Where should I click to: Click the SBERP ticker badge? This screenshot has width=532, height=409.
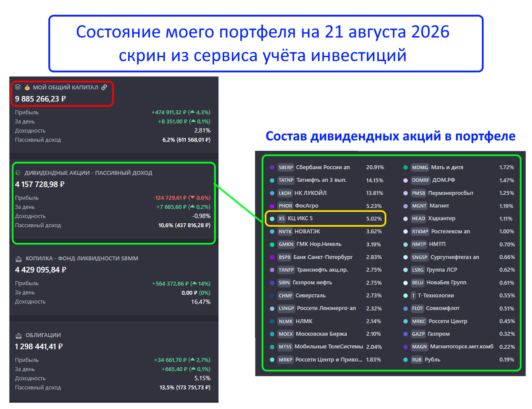click(286, 167)
